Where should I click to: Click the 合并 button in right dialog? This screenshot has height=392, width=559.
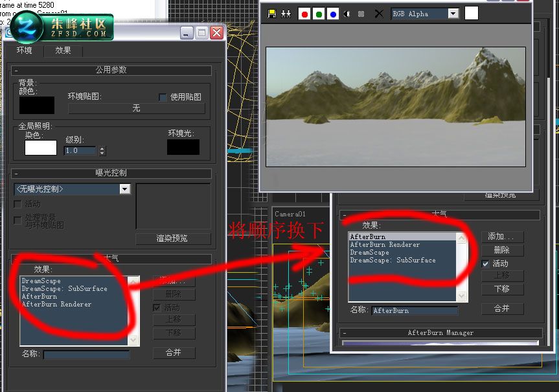[x=502, y=308]
